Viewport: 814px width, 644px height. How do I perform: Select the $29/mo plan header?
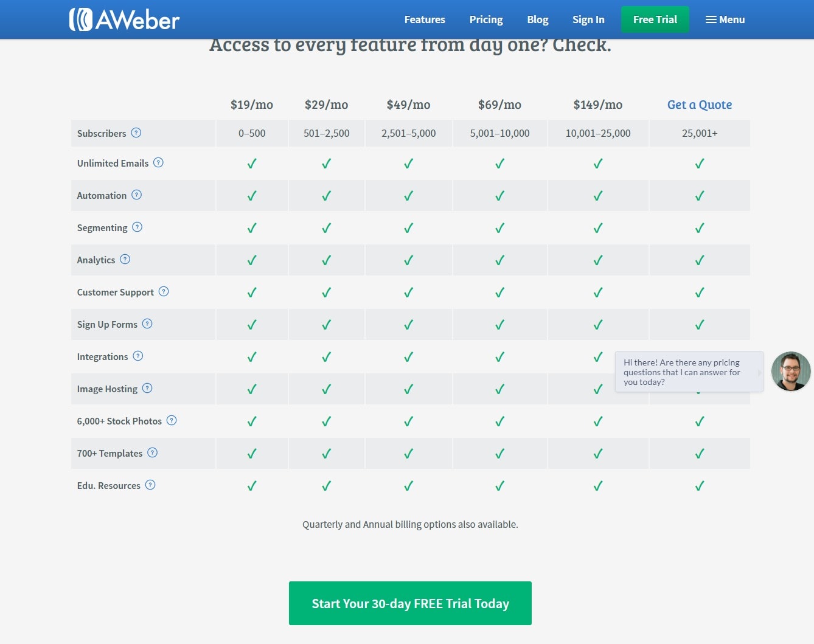coord(327,105)
